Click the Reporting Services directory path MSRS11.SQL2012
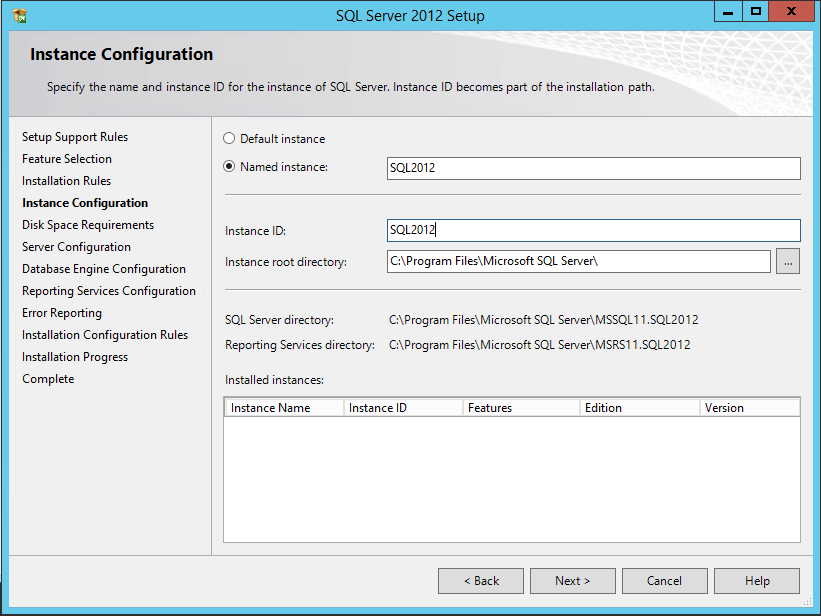821x616 pixels. coord(539,345)
